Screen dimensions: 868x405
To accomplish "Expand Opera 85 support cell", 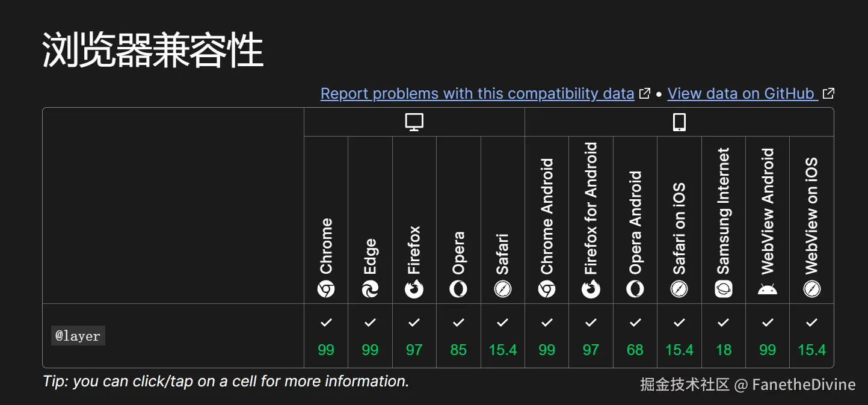I will (x=458, y=336).
